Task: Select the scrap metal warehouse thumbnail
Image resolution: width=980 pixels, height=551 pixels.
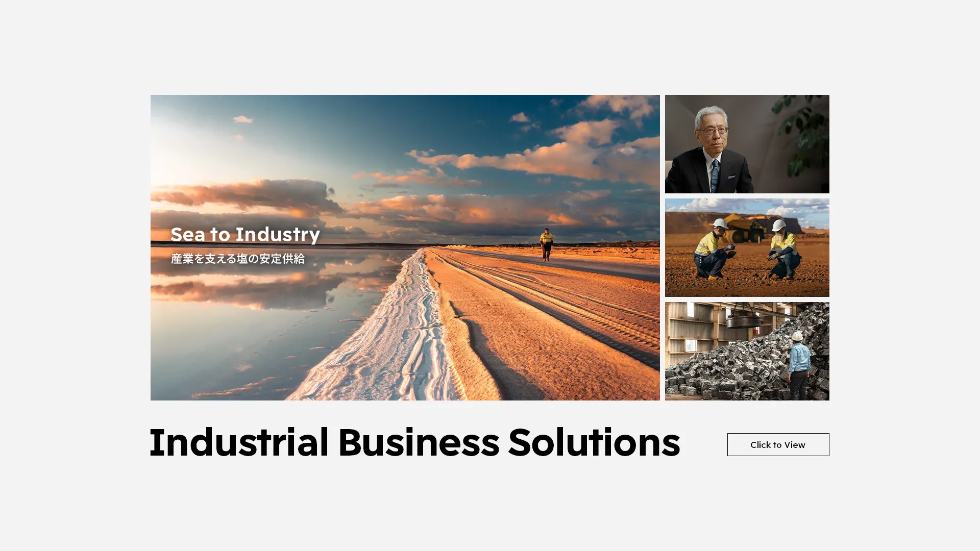Action: (x=747, y=351)
